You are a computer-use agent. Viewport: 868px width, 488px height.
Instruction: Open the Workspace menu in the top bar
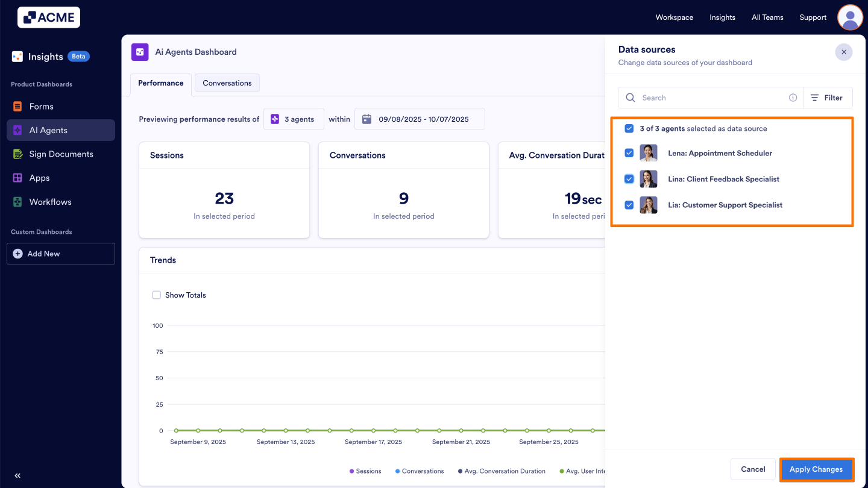[x=674, y=17]
